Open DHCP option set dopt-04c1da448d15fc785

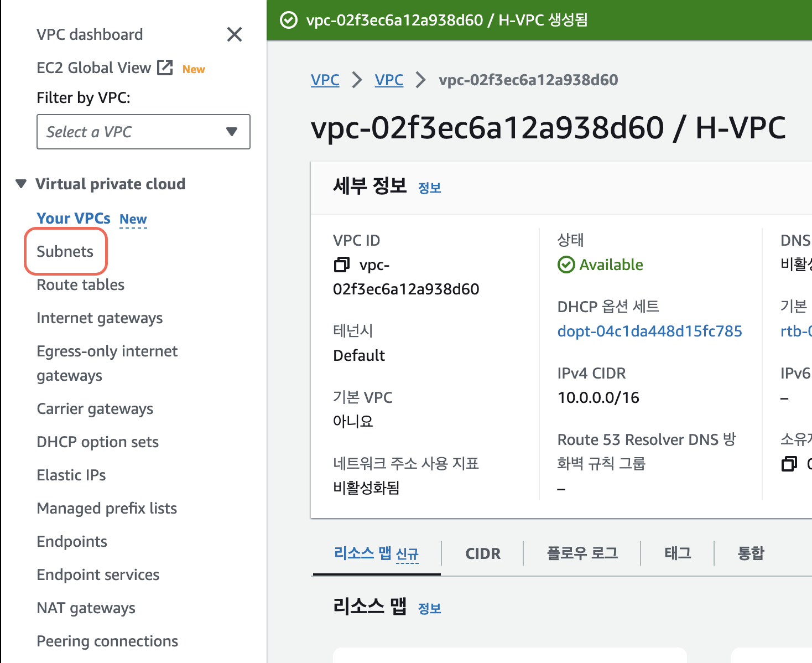[x=649, y=331]
